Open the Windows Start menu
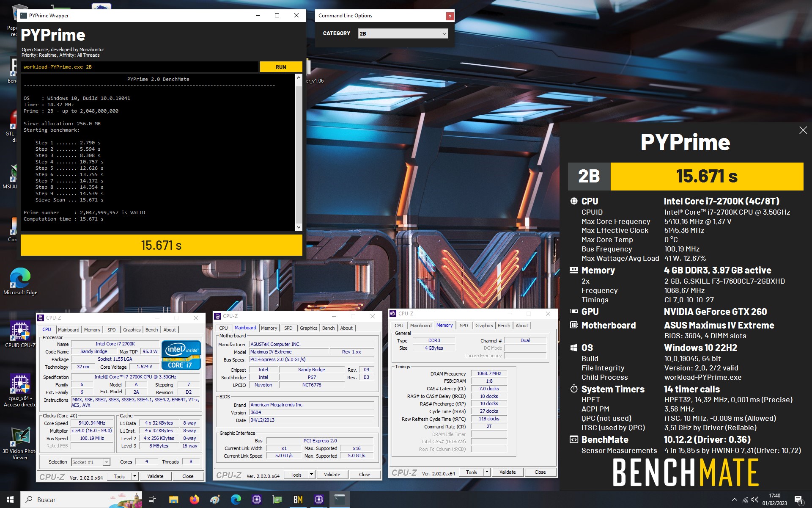Image resolution: width=812 pixels, height=508 pixels. (x=10, y=500)
